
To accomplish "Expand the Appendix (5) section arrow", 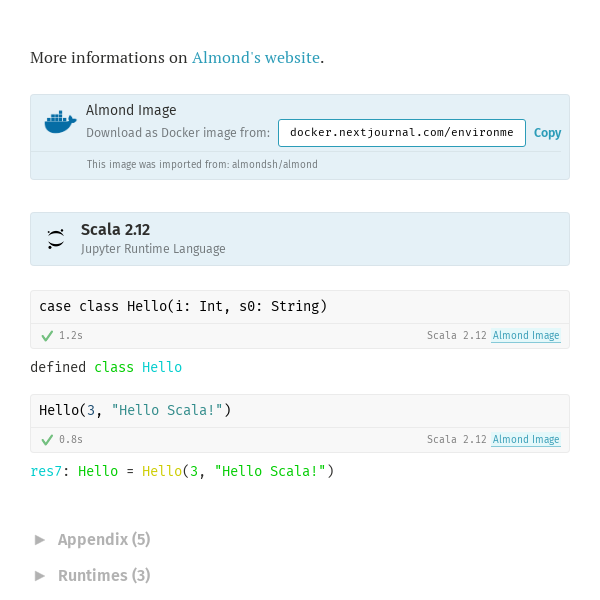I will (x=40, y=540).
